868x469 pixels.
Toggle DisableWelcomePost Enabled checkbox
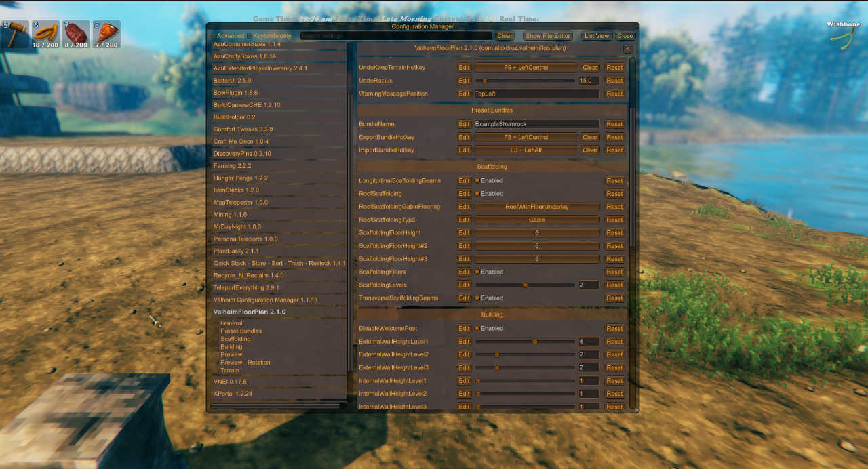(x=477, y=329)
